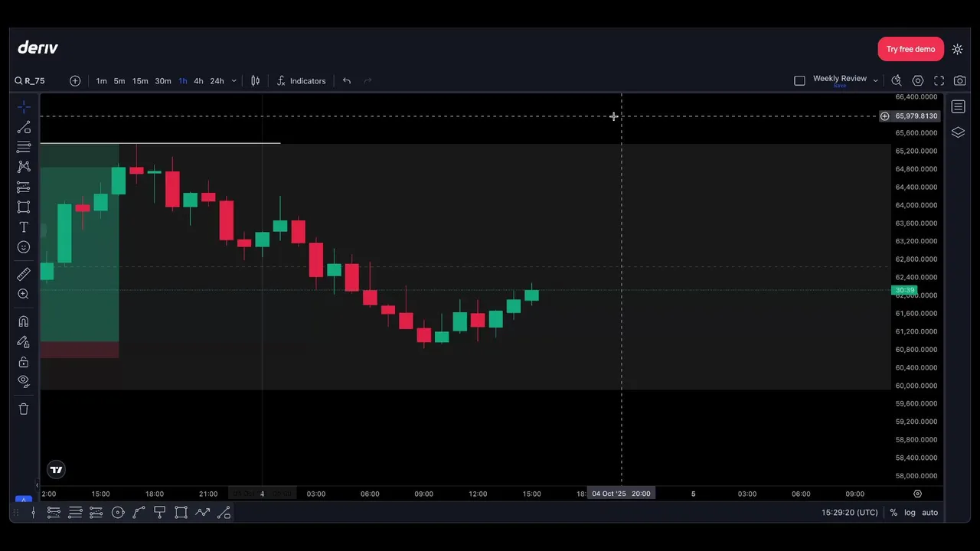Toggle lock all drawings
The height and width of the screenshot is (551, 980).
[24, 362]
